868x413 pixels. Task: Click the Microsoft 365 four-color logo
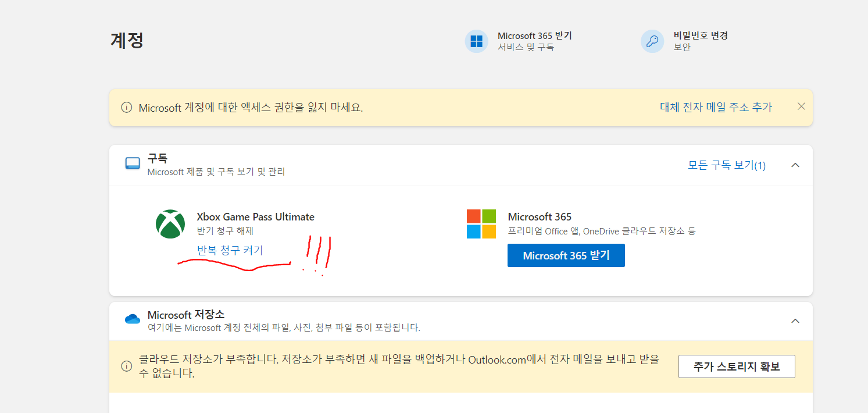pos(481,224)
